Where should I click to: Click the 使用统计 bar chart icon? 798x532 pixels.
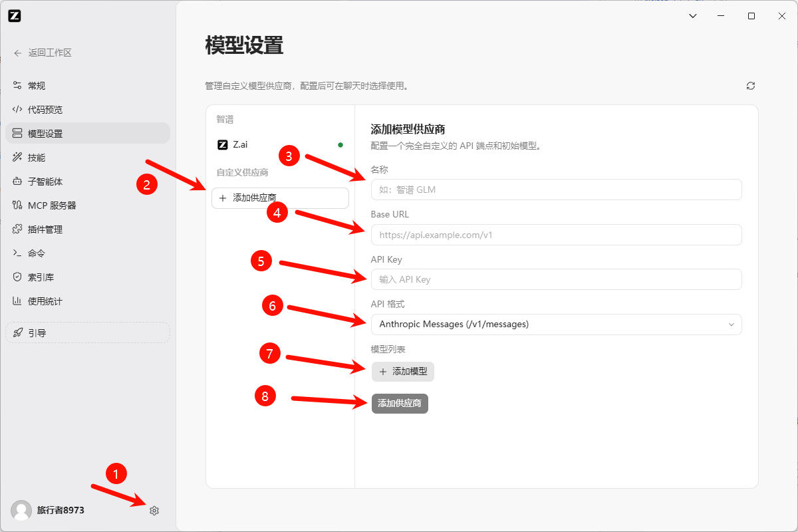point(17,301)
